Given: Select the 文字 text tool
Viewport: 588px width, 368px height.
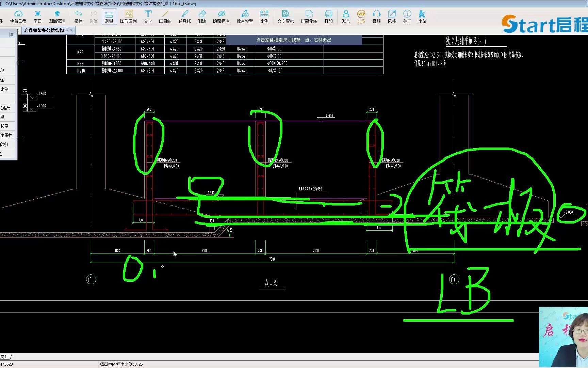Looking at the screenshot, I should 148,16.
